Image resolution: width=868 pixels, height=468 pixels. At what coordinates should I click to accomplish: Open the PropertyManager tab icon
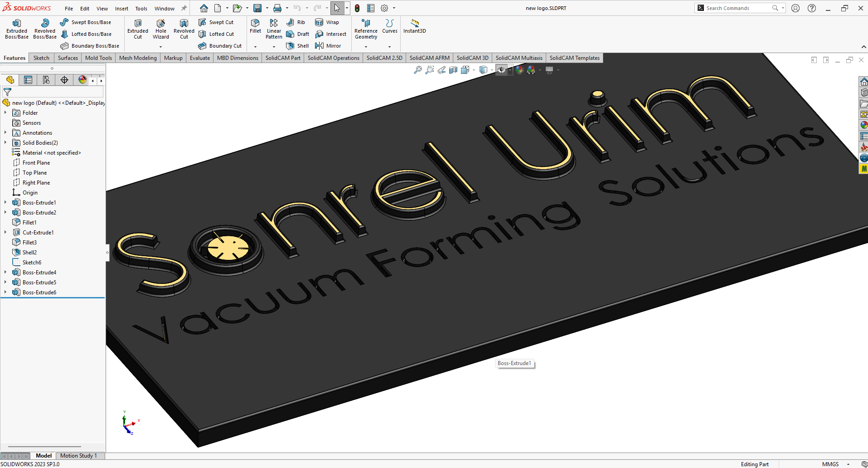tap(28, 80)
